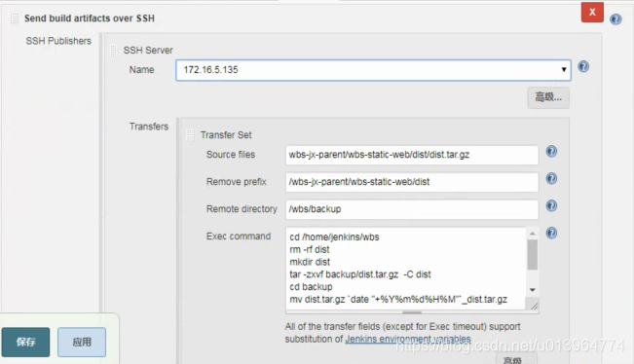Open the Jenkins environment variables link
The width and height of the screenshot is (634, 364).
(x=408, y=339)
